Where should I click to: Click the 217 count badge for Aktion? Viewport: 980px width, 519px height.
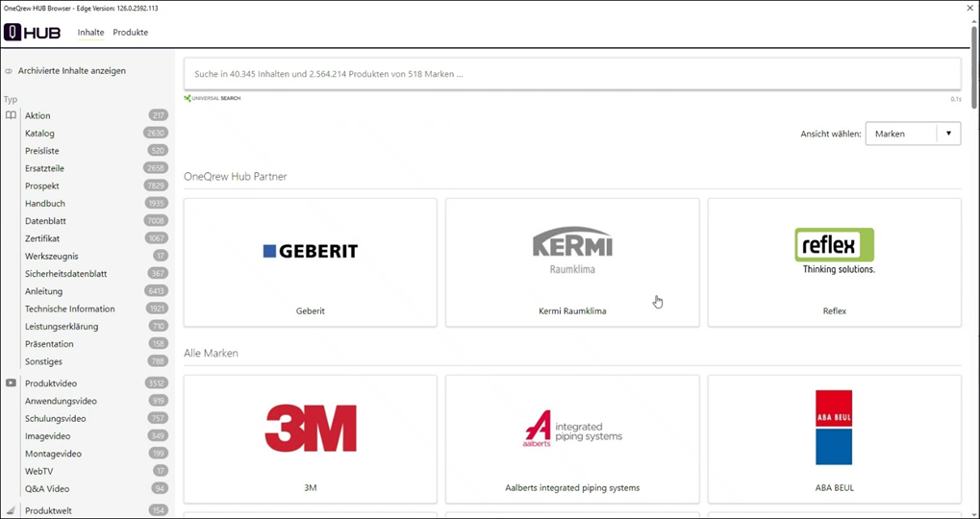[x=158, y=115]
